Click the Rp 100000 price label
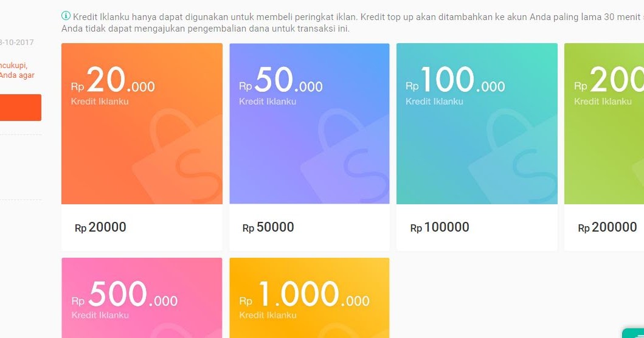Screen dimensions: 644x338 440,227
